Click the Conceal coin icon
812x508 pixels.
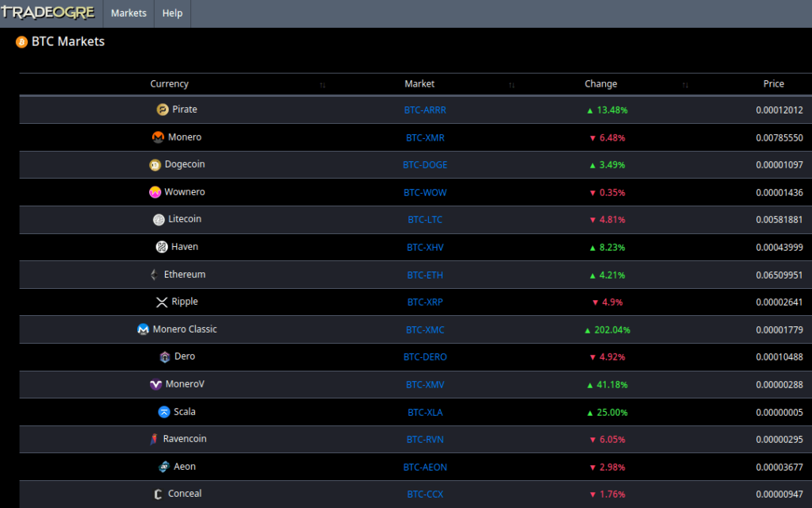click(159, 494)
